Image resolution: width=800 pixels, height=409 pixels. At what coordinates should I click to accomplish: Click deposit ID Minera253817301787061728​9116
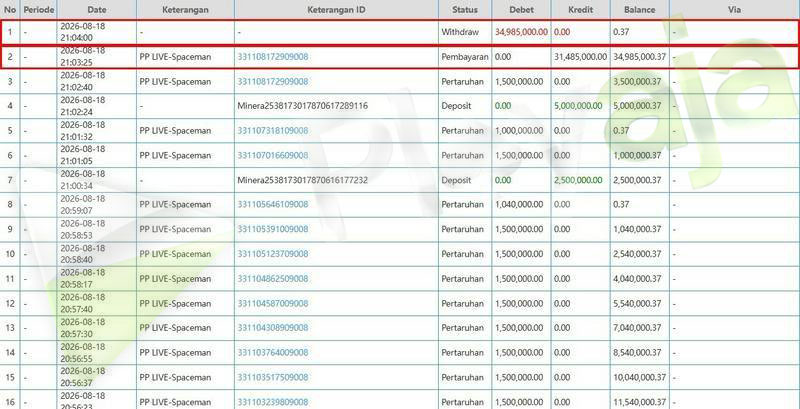[303, 106]
